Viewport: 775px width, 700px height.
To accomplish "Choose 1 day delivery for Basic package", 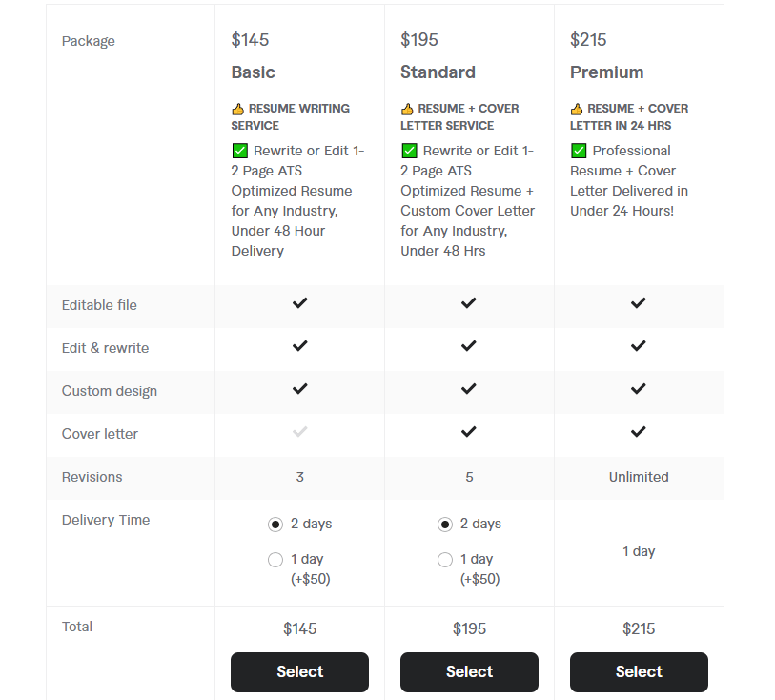I will tap(275, 560).
